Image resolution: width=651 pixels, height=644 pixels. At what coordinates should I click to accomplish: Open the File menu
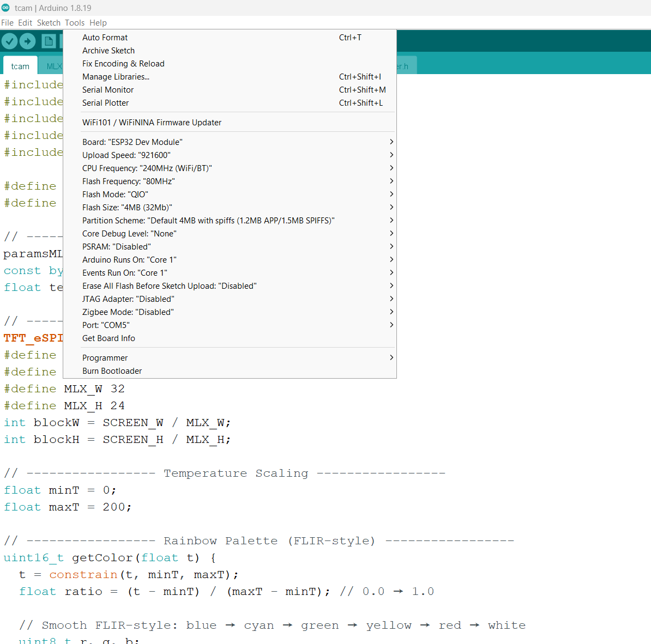click(7, 23)
